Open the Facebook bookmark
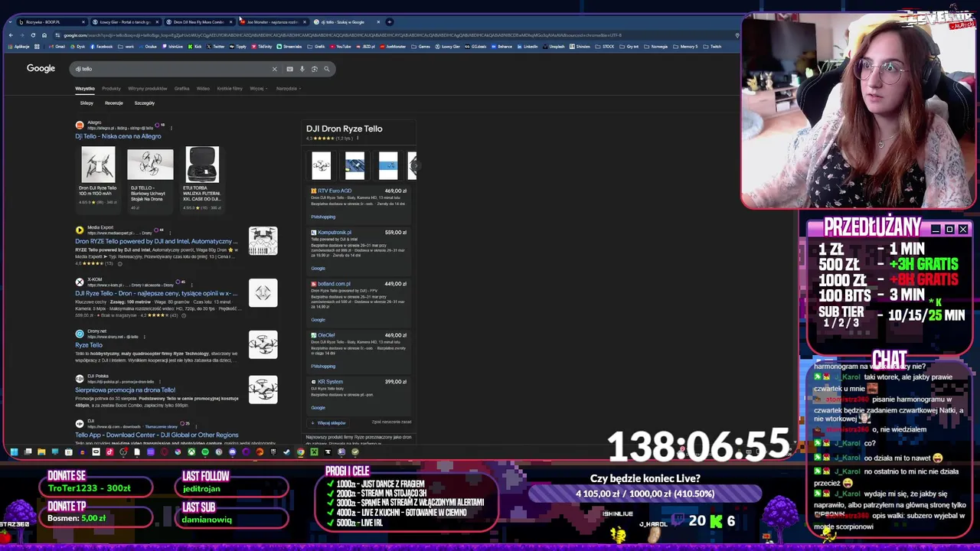The image size is (980, 551). click(101, 47)
